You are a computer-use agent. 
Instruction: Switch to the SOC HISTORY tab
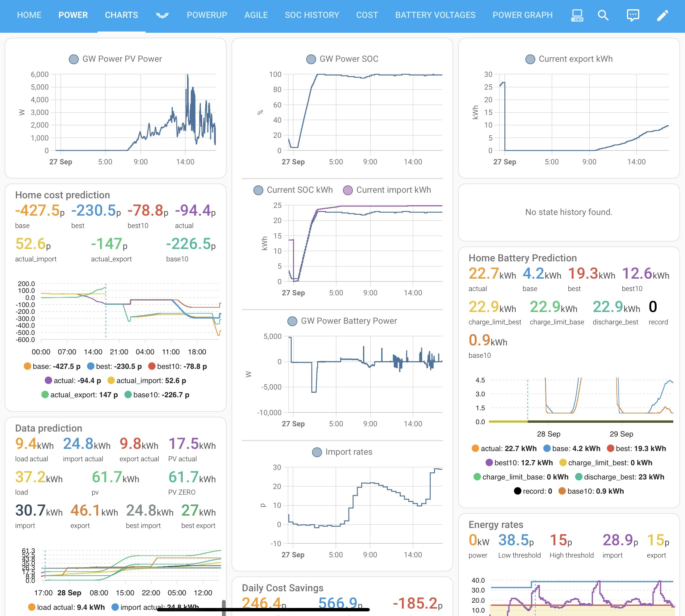click(x=312, y=15)
